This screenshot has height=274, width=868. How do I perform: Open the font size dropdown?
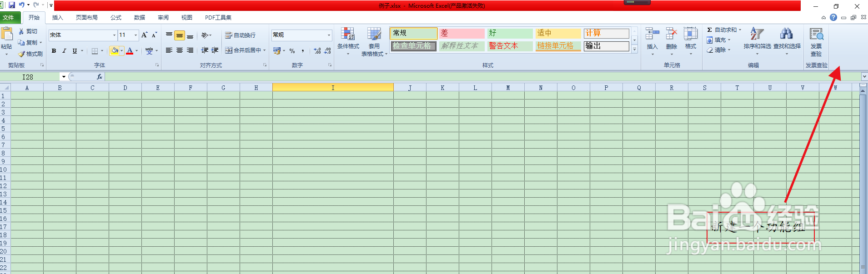[x=135, y=35]
